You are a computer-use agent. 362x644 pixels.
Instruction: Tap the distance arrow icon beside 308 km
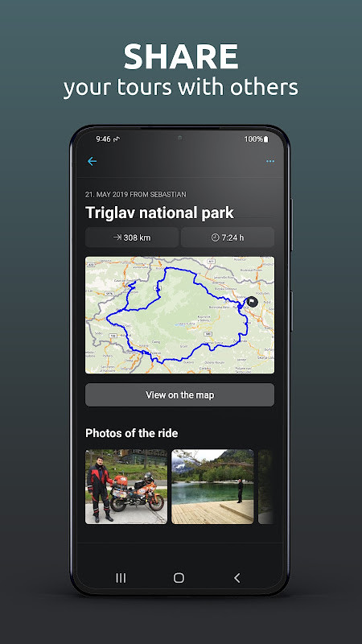tap(117, 237)
